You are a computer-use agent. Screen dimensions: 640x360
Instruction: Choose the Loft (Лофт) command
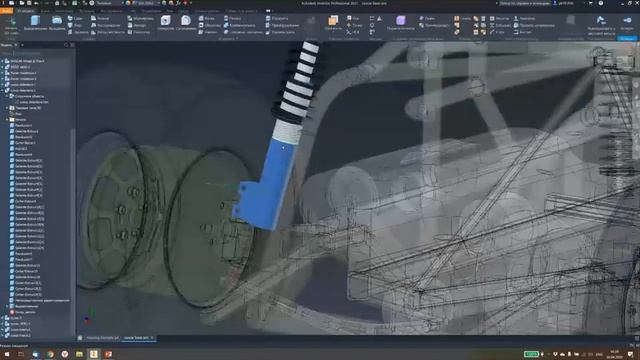[75, 25]
